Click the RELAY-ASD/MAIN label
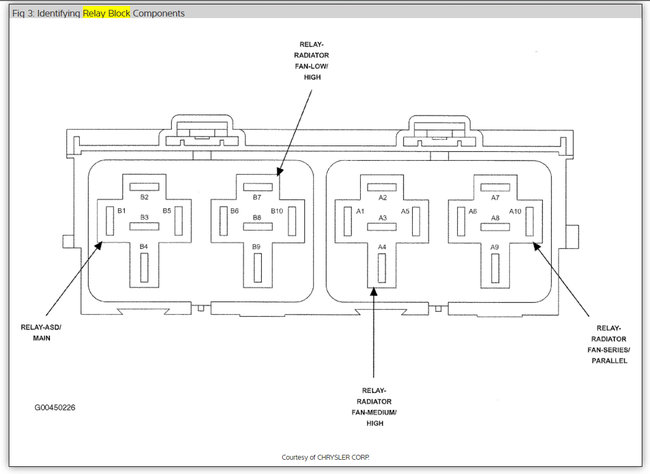This screenshot has width=650, height=474. point(41,333)
